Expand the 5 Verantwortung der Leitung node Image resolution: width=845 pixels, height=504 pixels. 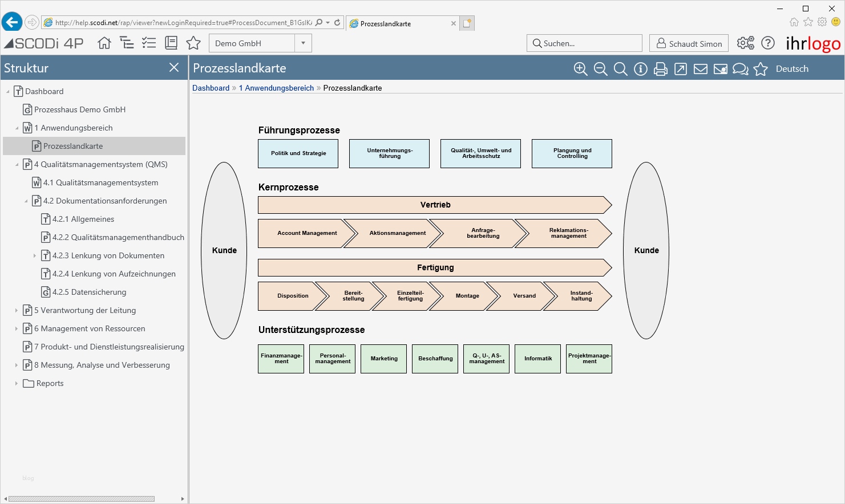[x=17, y=311]
